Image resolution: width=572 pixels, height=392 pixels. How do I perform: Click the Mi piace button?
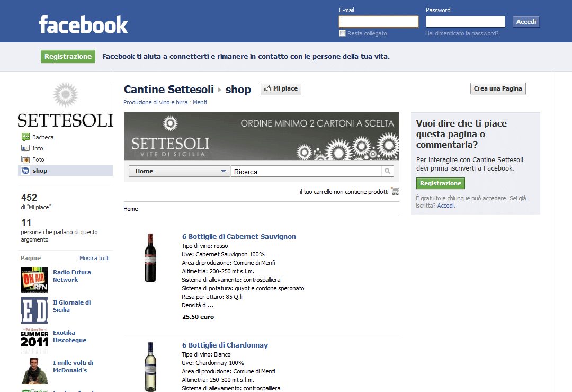[281, 88]
